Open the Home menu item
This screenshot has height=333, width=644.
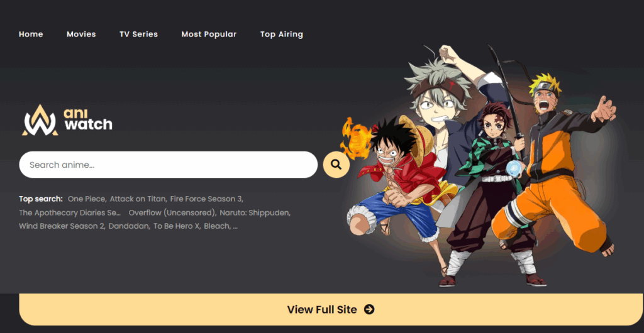[x=31, y=35]
